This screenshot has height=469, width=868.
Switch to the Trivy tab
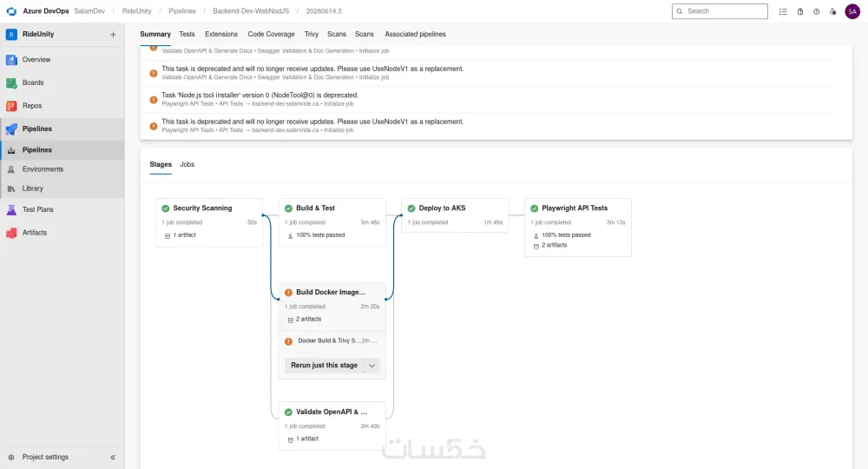tap(311, 35)
